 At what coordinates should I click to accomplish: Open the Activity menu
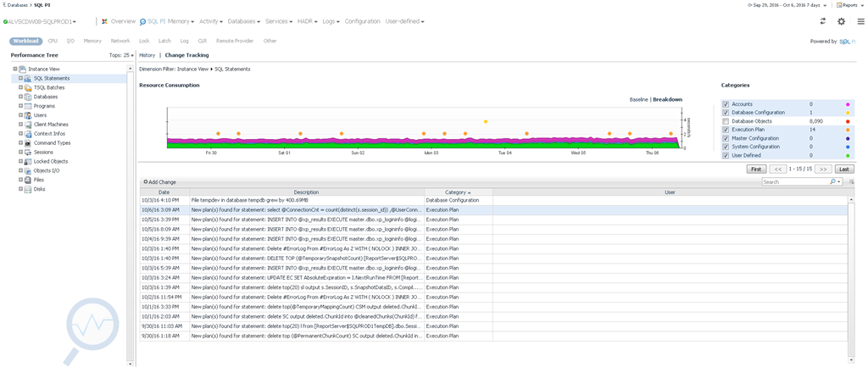[x=211, y=21]
